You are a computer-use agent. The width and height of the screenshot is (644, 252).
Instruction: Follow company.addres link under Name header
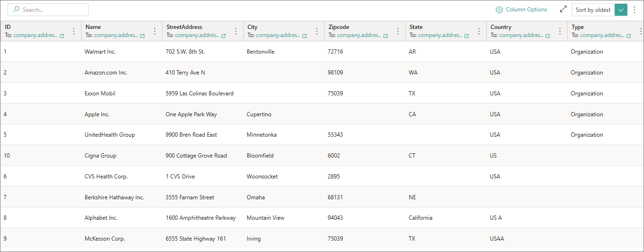click(x=116, y=35)
